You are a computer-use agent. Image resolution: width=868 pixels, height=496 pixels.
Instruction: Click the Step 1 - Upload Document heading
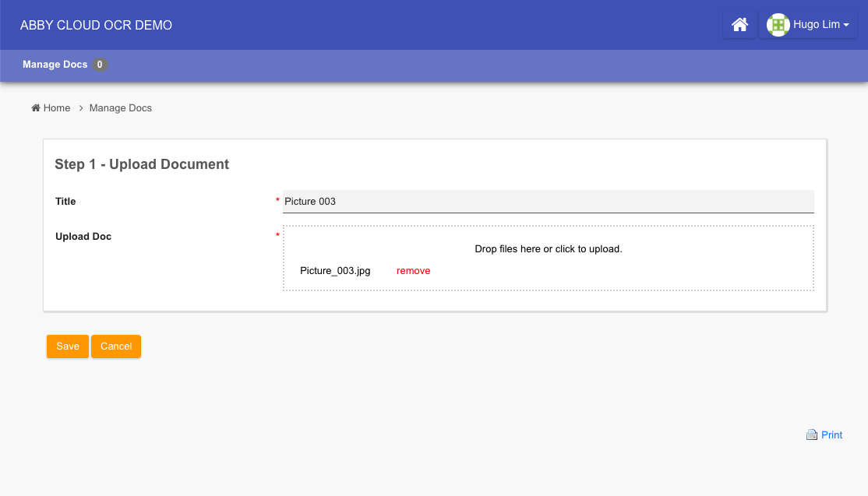point(142,164)
